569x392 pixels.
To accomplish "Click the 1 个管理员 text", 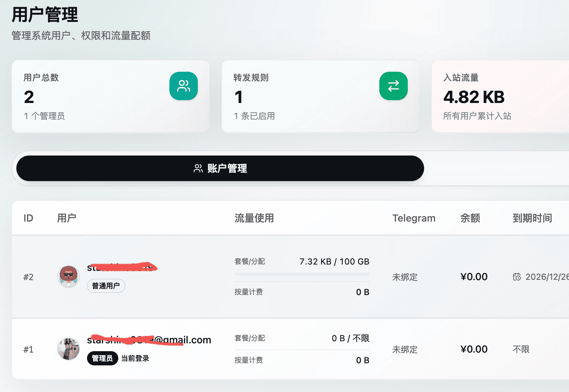I will click(x=44, y=116).
